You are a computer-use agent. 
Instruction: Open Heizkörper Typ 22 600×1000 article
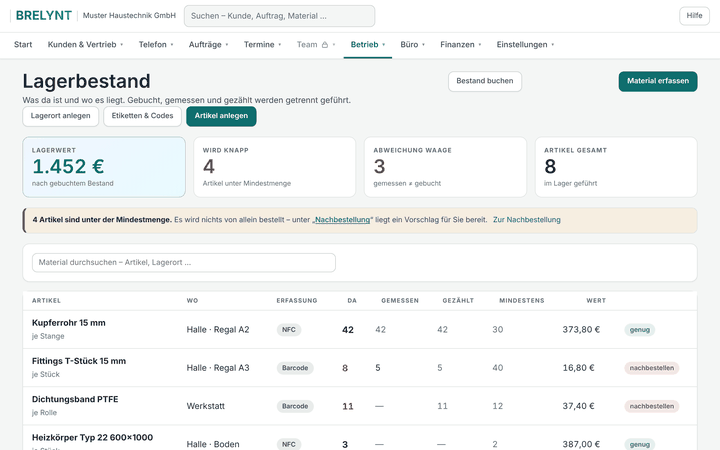(x=92, y=438)
